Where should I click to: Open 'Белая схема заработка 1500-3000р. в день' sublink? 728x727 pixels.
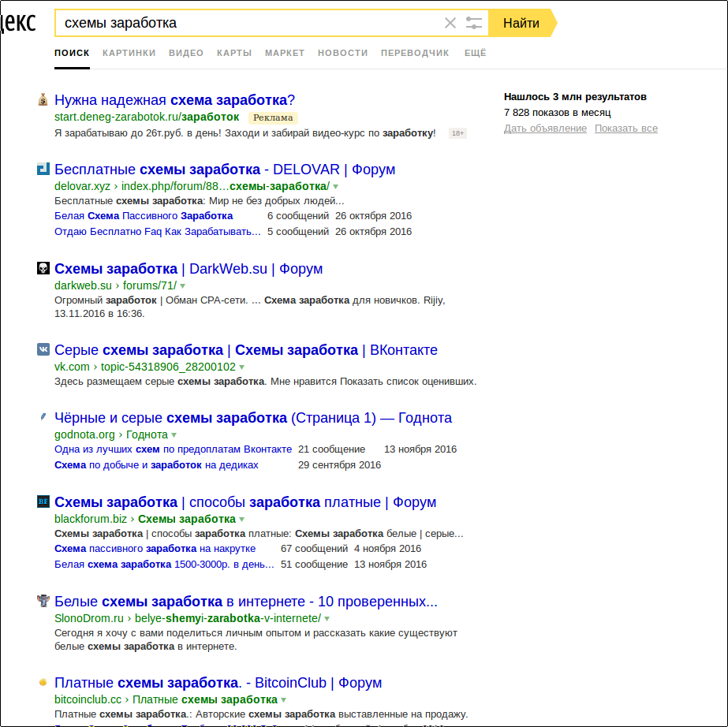coord(164,565)
